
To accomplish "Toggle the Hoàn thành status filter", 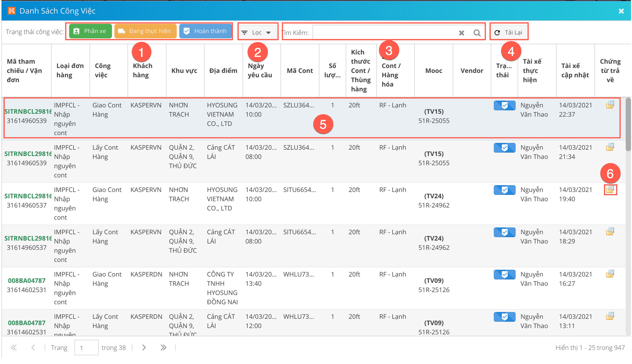I will coord(205,31).
